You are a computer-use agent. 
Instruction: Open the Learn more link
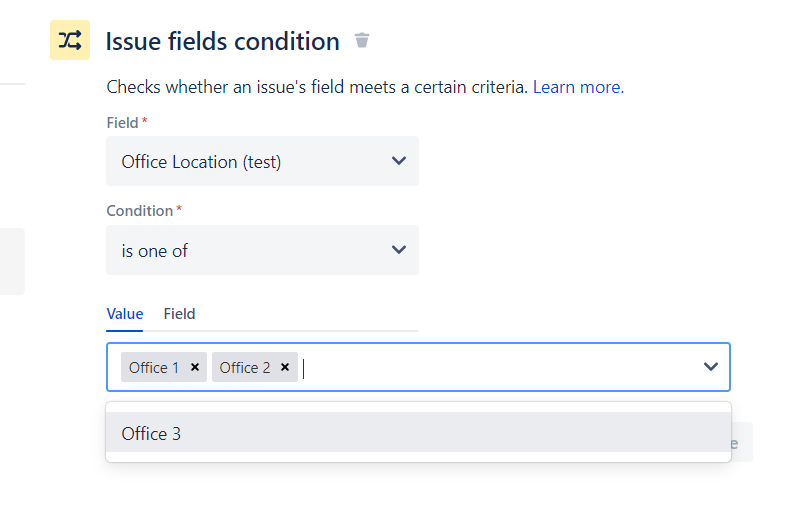578,87
